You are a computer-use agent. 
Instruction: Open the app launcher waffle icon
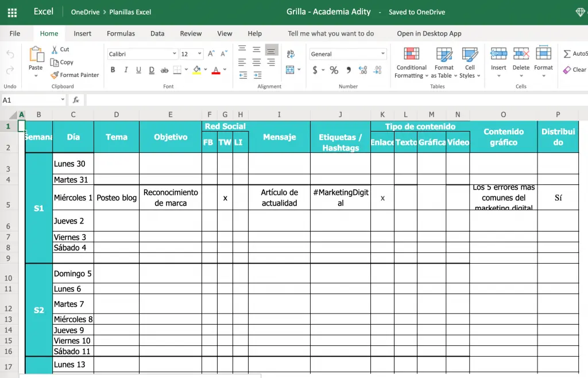tap(12, 13)
